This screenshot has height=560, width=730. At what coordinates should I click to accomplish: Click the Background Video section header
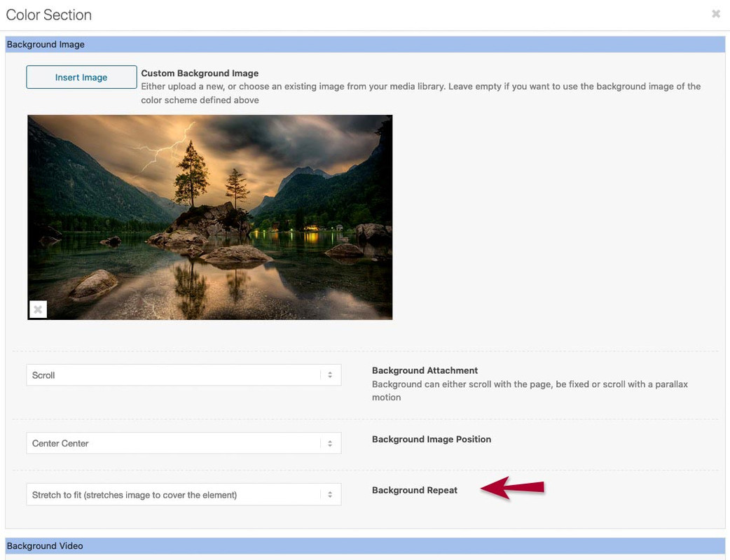[365, 546]
